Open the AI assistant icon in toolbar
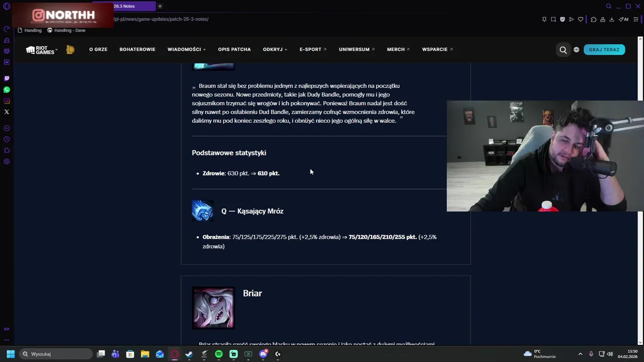 pyautogui.click(x=624, y=19)
